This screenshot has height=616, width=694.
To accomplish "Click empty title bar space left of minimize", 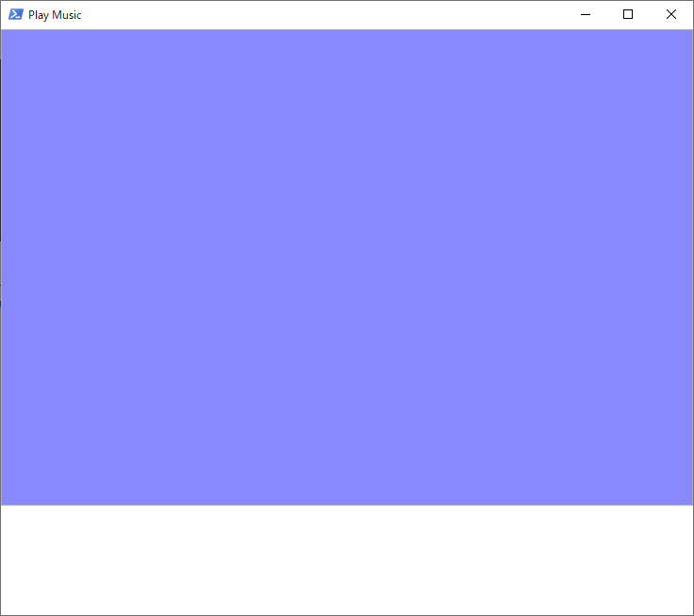I will coord(330,14).
